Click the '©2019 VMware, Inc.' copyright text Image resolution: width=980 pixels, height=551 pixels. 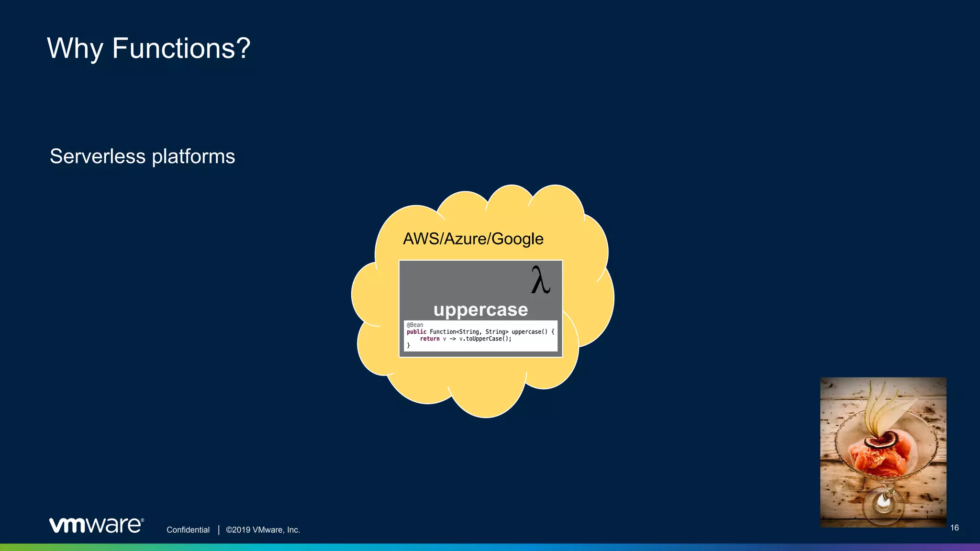pyautogui.click(x=263, y=530)
